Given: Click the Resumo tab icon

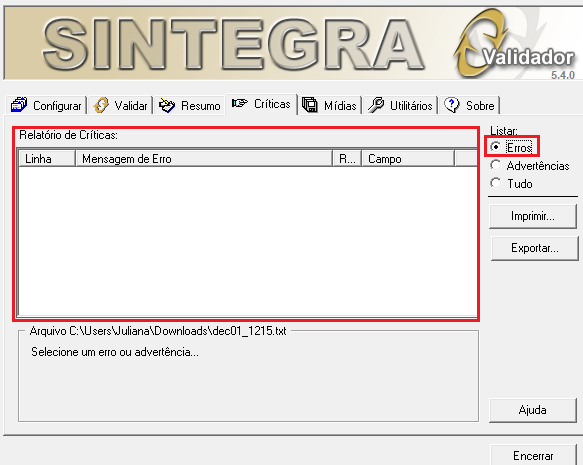Looking at the screenshot, I should point(167,105).
